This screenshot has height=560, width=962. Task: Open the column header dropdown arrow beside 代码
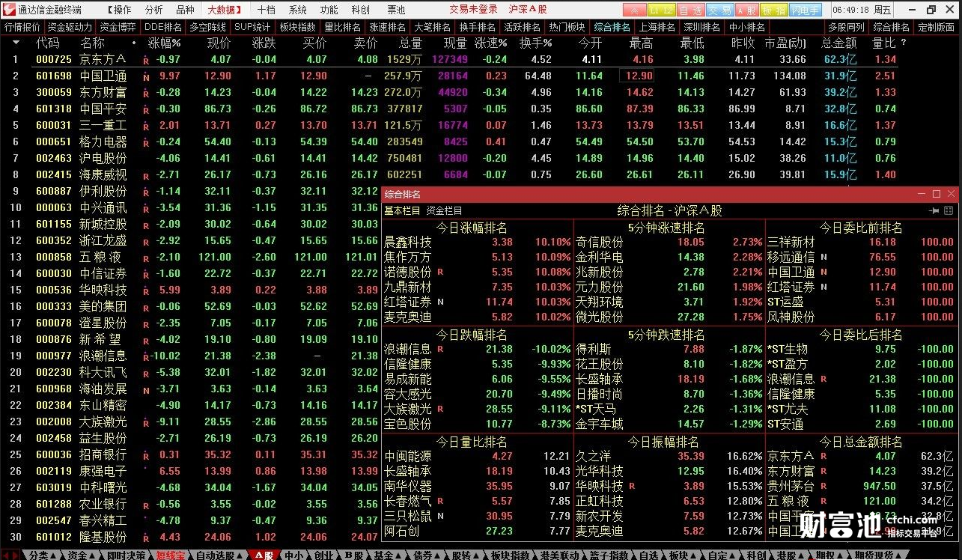16,43
